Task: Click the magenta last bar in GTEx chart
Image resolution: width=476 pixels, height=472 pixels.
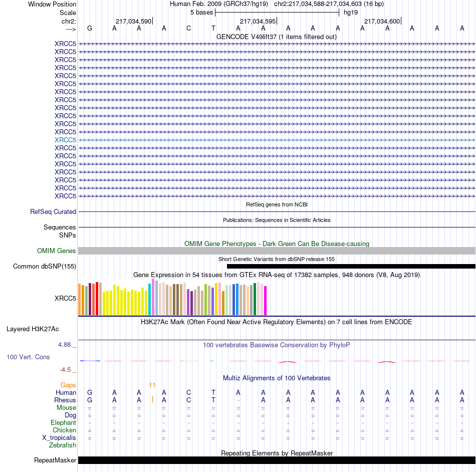Action: [x=266, y=301]
